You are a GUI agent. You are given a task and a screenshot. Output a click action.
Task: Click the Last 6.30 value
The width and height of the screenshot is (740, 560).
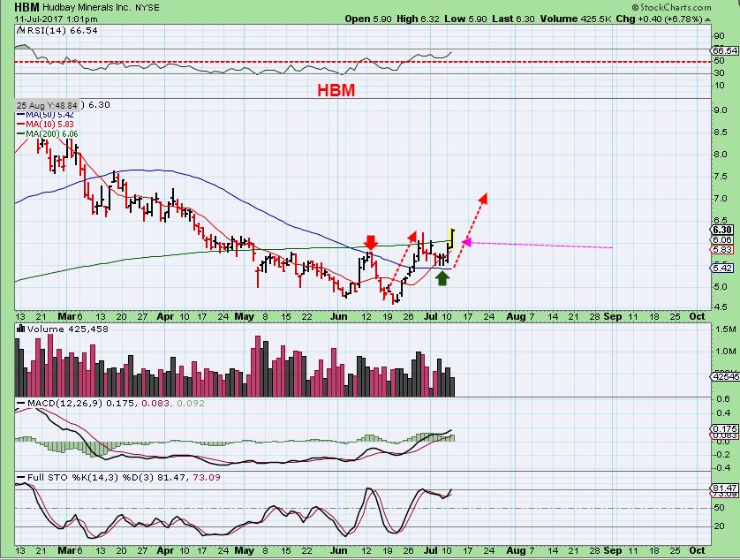coord(513,19)
